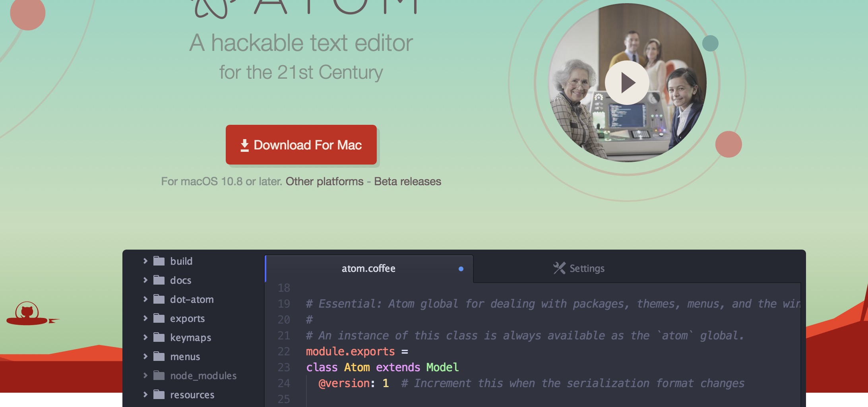Expand the keymaps folder chevron
Viewport: 868px width, 407px height.
point(145,337)
